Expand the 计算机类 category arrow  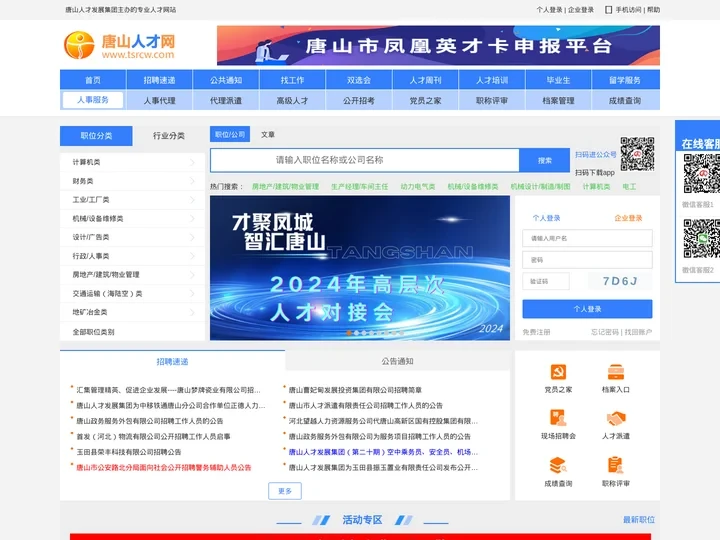click(x=192, y=162)
